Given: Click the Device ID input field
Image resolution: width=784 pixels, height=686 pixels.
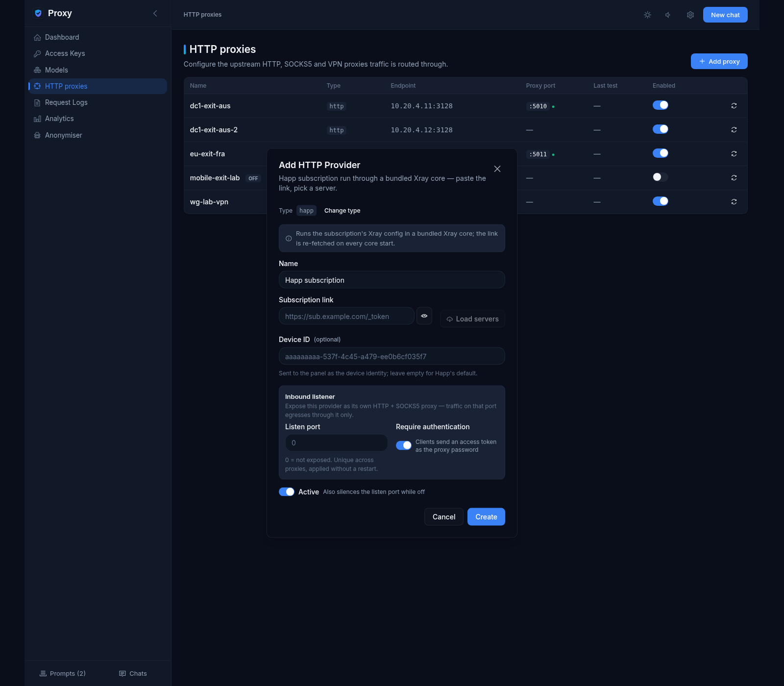Looking at the screenshot, I should (x=392, y=356).
